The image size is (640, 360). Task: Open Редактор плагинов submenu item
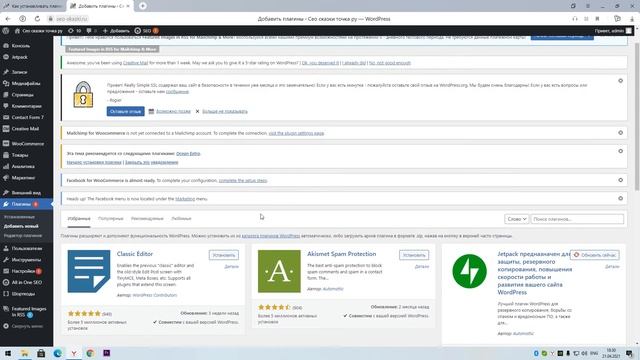pos(22,236)
